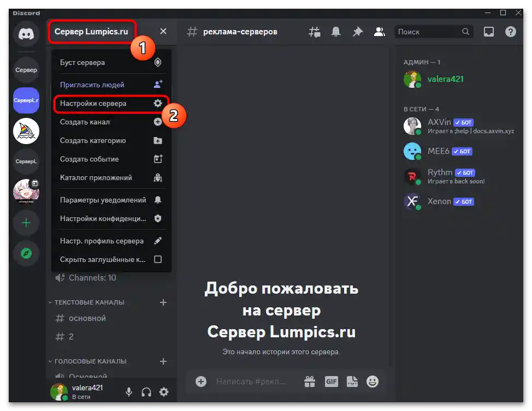Open the threads browser icon
The height and width of the screenshot is (411, 532).
[x=315, y=31]
